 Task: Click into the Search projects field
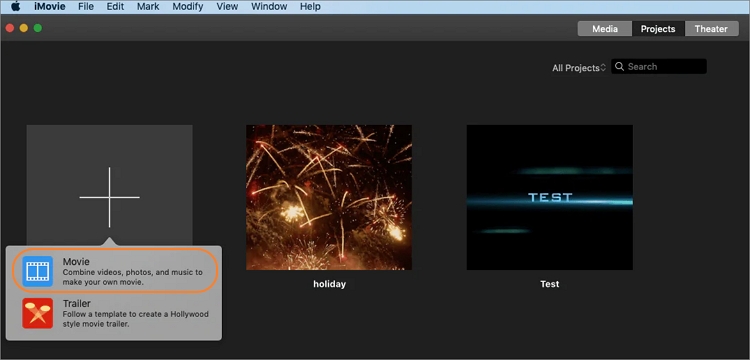pos(659,66)
